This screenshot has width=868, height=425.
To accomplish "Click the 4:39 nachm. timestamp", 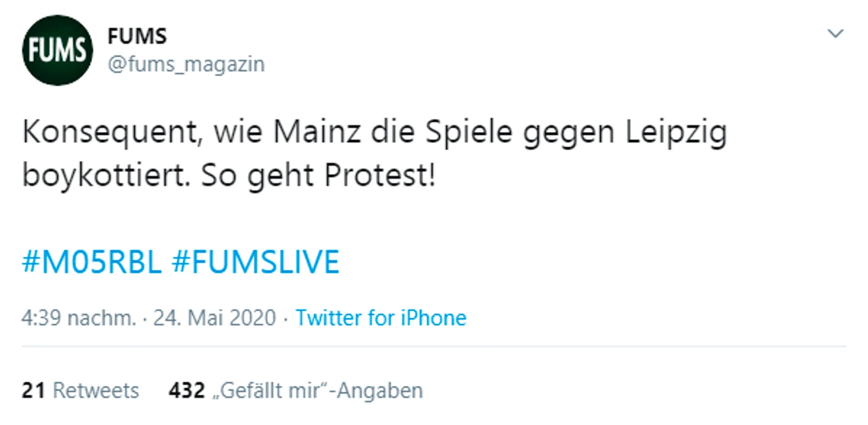I will click(79, 318).
